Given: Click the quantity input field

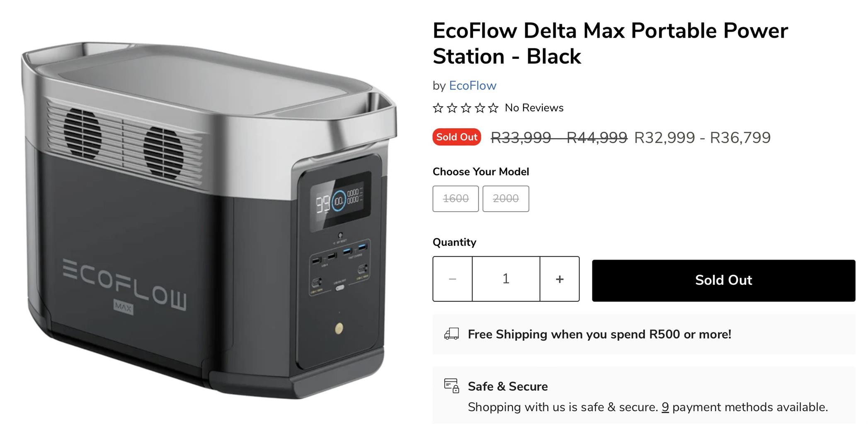Looking at the screenshot, I should tap(506, 279).
